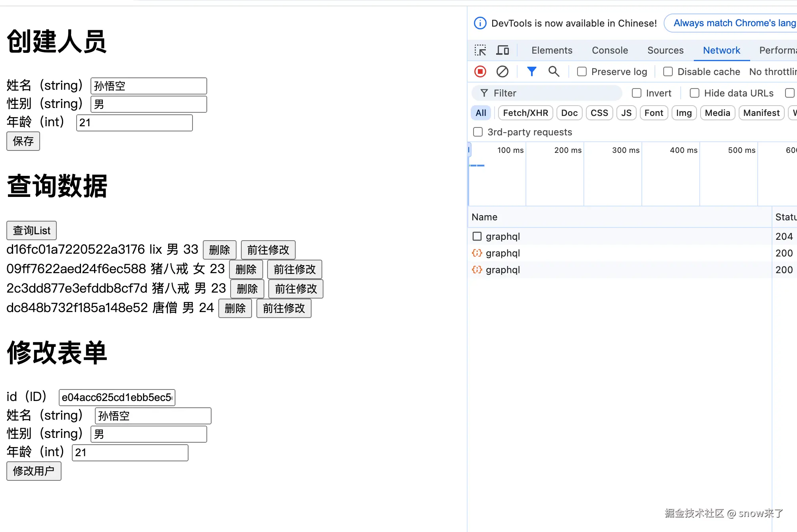
Task: Open the No throttling dropdown
Action: pos(772,71)
